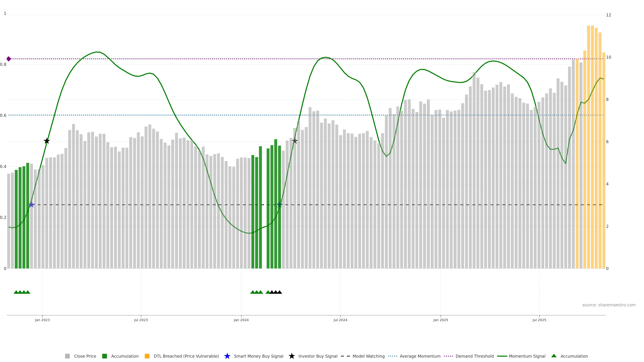Click the Jul 2024 axis label
The image size is (644, 362).
tap(340, 320)
